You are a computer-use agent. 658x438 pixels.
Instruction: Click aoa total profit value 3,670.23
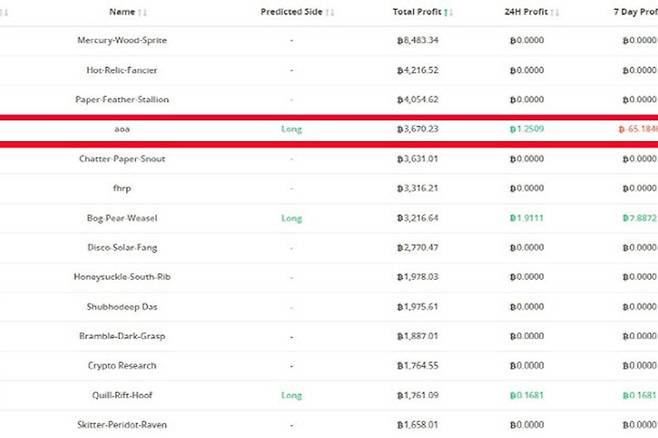[418, 129]
